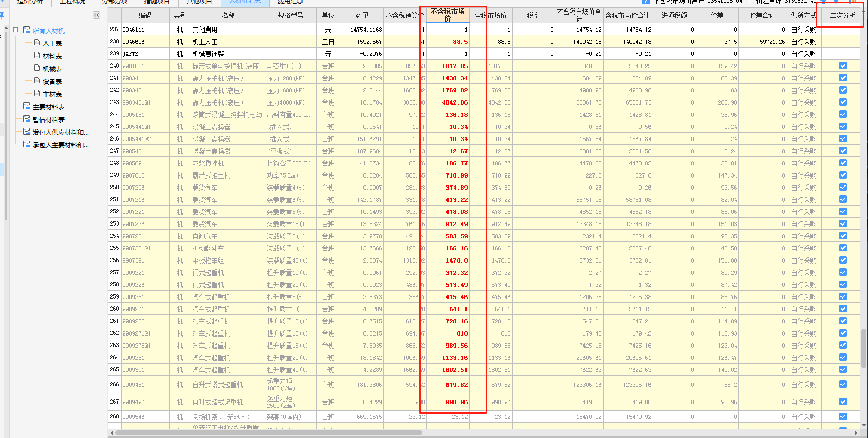Image resolution: width=868 pixels, height=438 pixels.
Task: Uncheck 二次分析 for row 240 履带式单斗挖掘机
Action: click(x=843, y=66)
